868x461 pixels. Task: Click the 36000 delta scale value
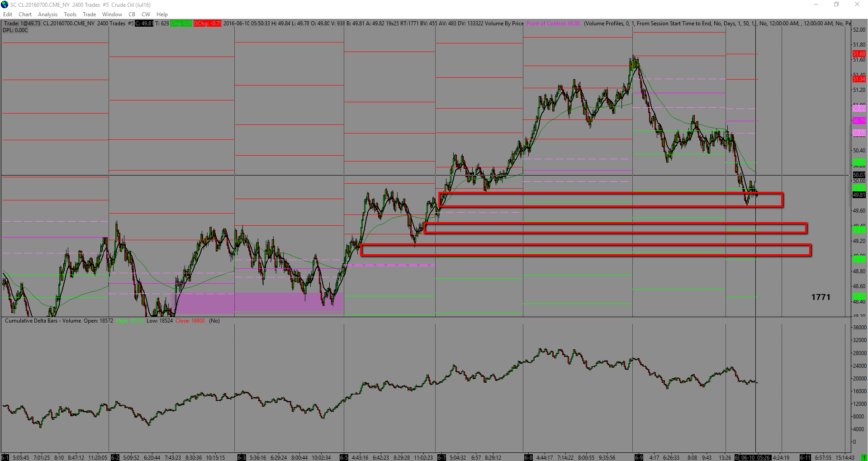click(x=859, y=327)
